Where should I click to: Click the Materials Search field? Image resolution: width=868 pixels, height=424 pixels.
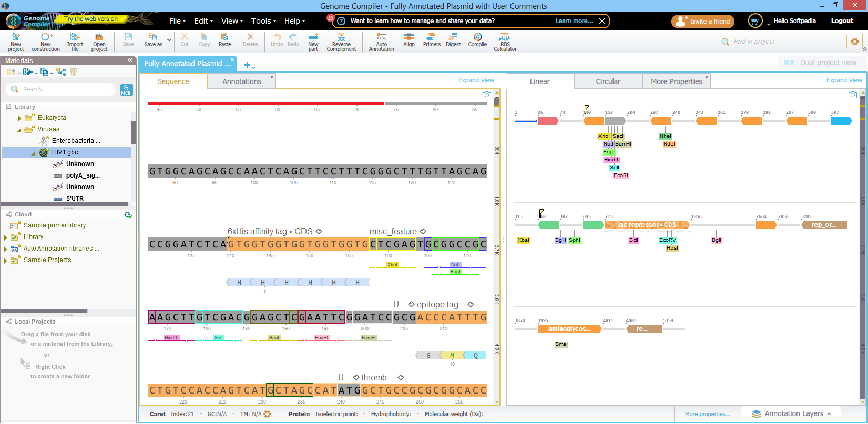pyautogui.click(x=60, y=89)
